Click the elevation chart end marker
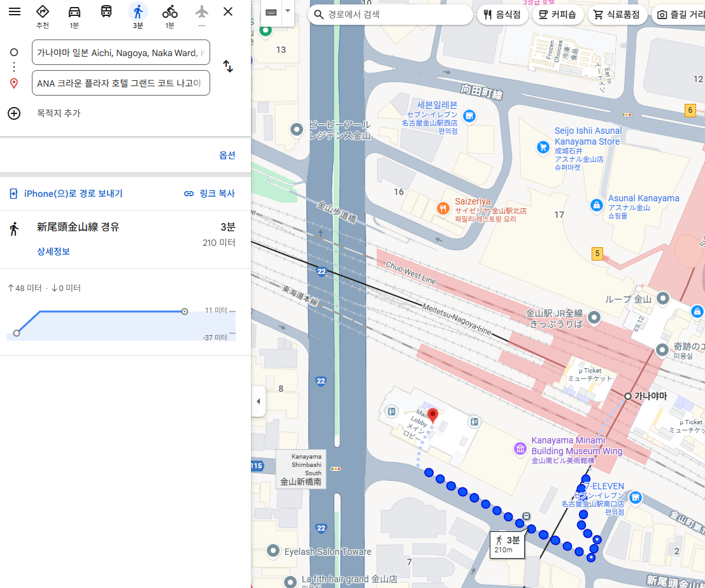Screen dimensions: 705x588 (184, 312)
